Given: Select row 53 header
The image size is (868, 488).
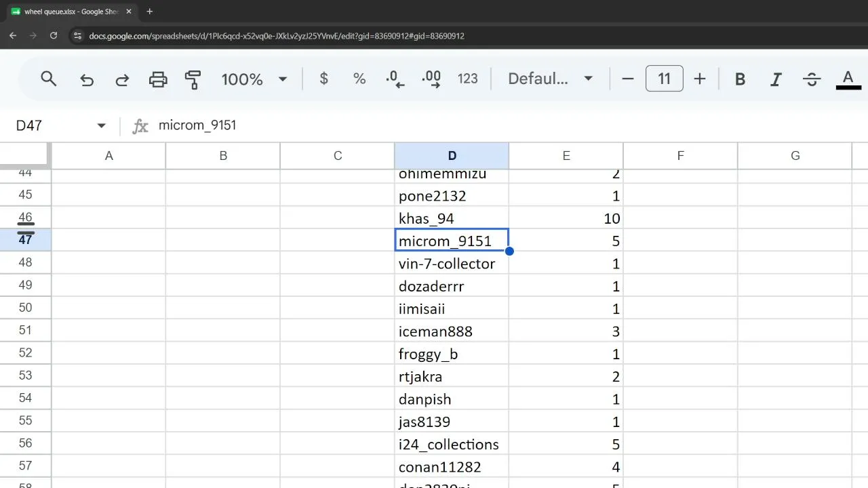Looking at the screenshot, I should click(x=25, y=375).
